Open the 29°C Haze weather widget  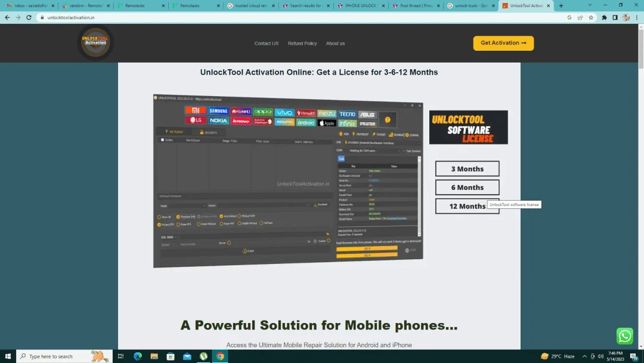click(558, 356)
